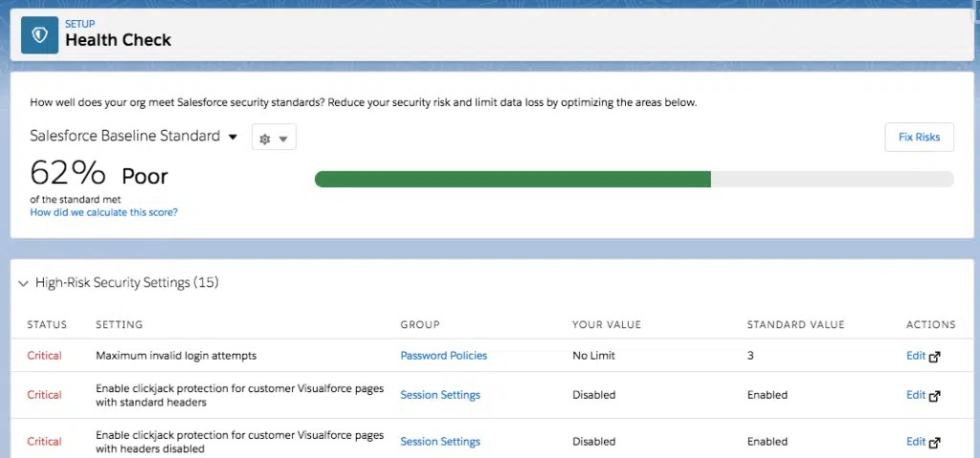Viewport: 980px width, 458px height.
Task: Open Session Settings link for standard headers row
Action: [x=440, y=395]
